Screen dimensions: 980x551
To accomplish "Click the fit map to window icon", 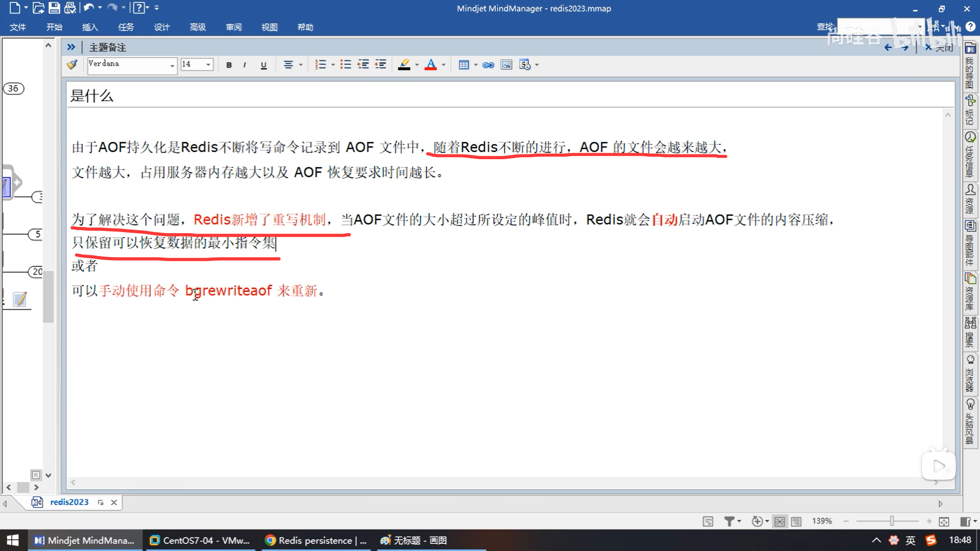I will pyautogui.click(x=944, y=521).
